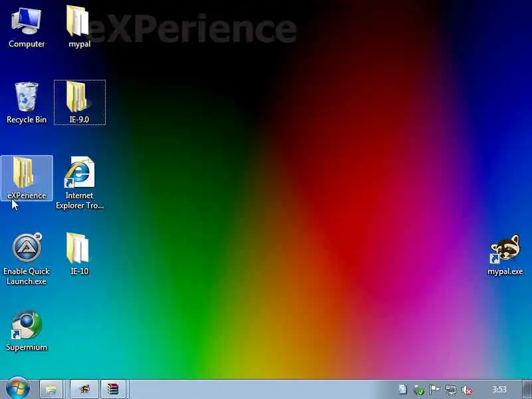Click the Show desktop strip
The image size is (532, 399).
tap(527, 389)
